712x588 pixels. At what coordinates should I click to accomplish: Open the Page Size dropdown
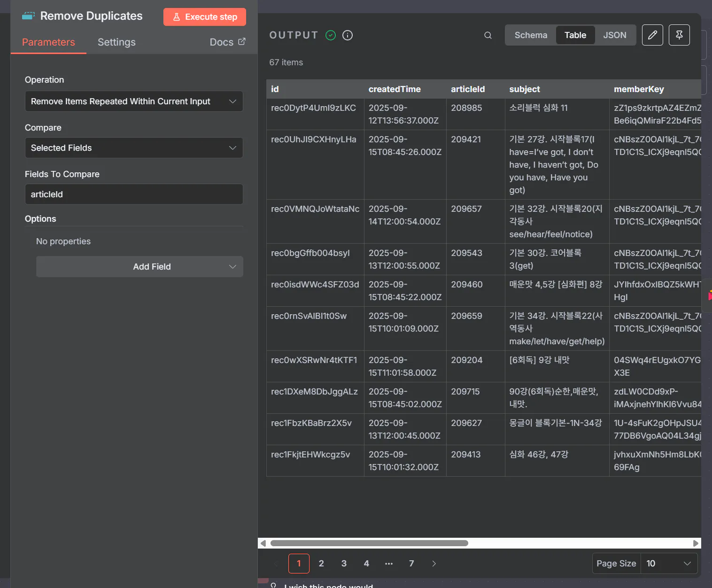coord(668,564)
